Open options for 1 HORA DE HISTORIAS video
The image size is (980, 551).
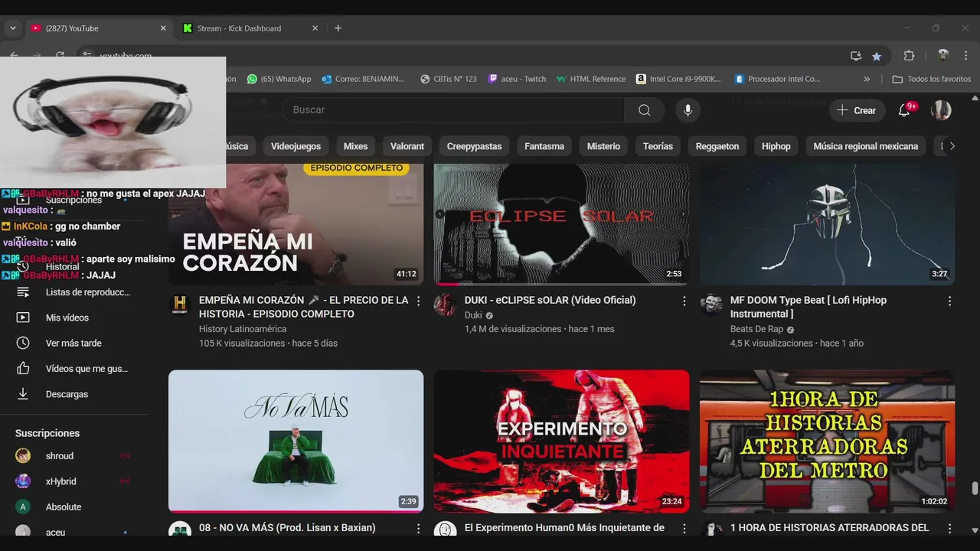pyautogui.click(x=949, y=529)
